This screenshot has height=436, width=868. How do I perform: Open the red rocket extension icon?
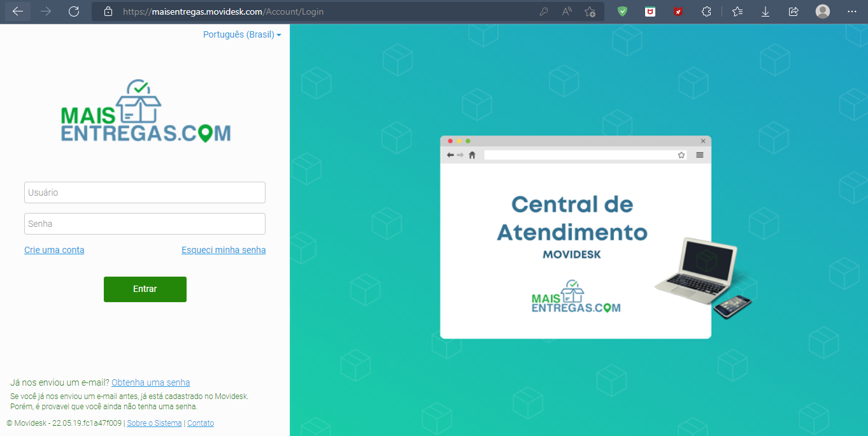tap(678, 11)
